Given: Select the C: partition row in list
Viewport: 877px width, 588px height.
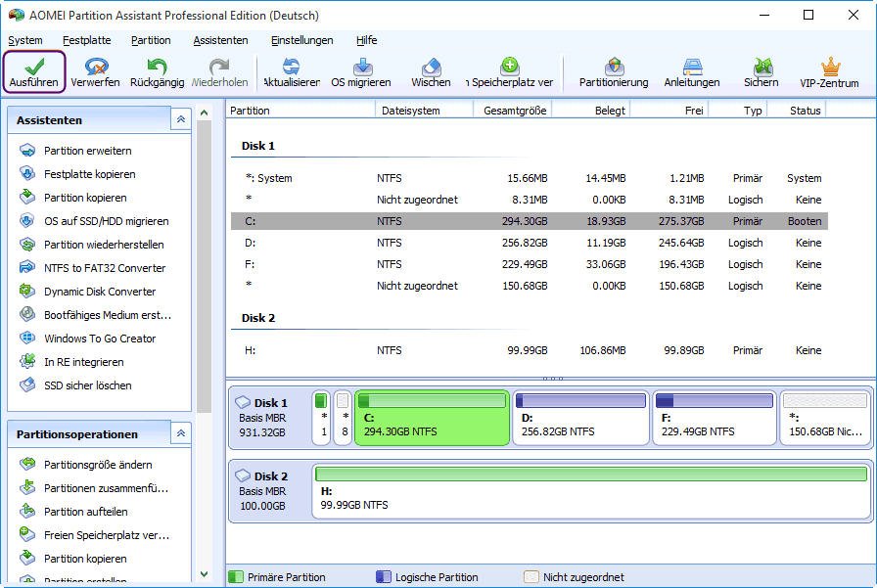Looking at the screenshot, I should tap(530, 221).
